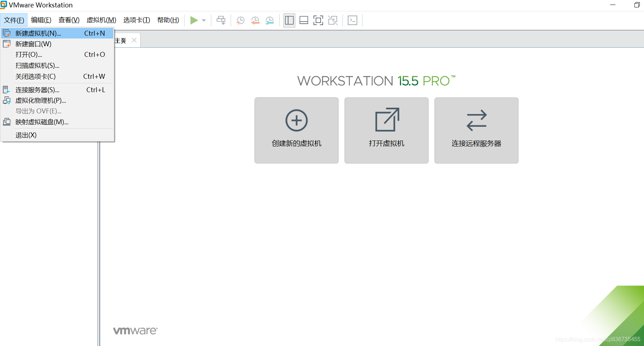This screenshot has height=346, width=644.
Task: Enter full screen mode icon
Action: click(x=318, y=20)
